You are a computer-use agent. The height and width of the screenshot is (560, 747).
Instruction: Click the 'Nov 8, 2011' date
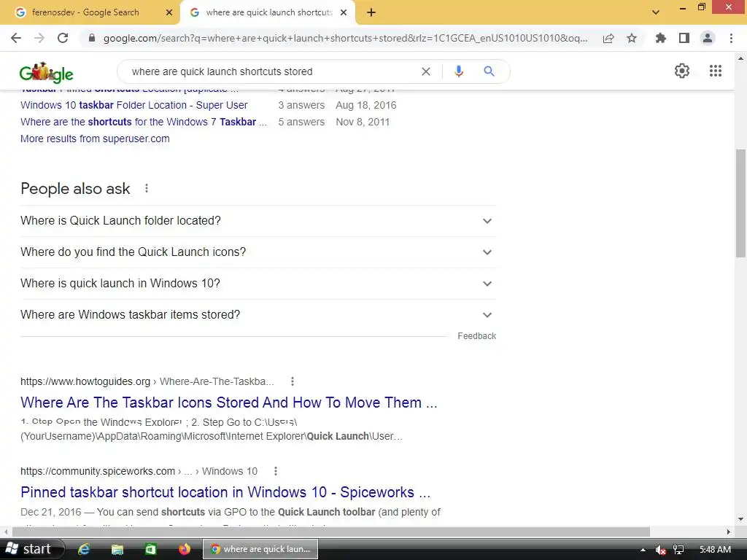363,122
